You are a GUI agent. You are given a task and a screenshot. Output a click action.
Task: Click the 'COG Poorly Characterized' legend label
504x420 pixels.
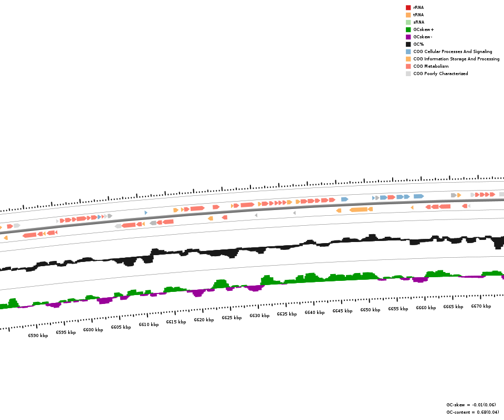coord(440,73)
